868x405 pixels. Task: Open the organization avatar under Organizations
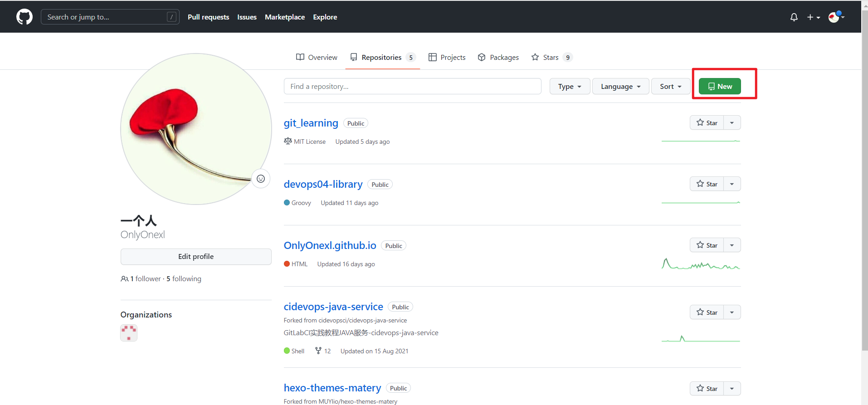point(129,333)
